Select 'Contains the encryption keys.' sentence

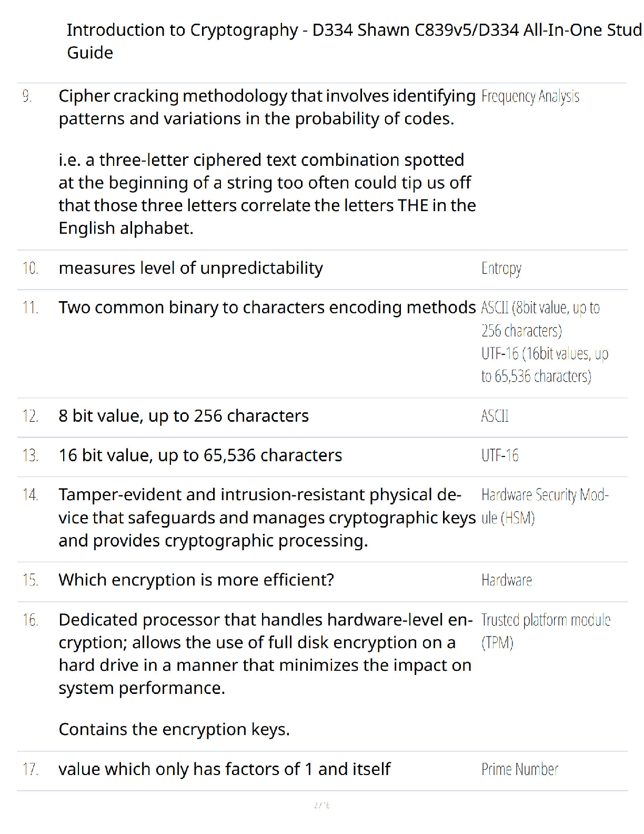coord(174,729)
